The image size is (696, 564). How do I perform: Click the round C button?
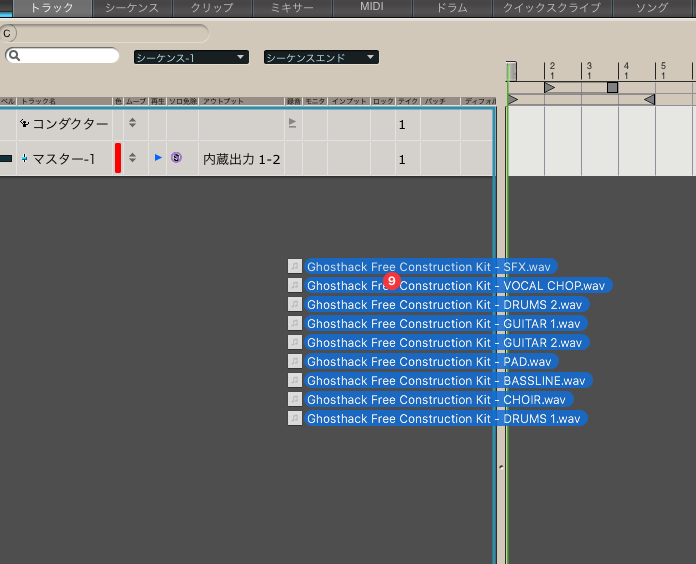(7, 33)
